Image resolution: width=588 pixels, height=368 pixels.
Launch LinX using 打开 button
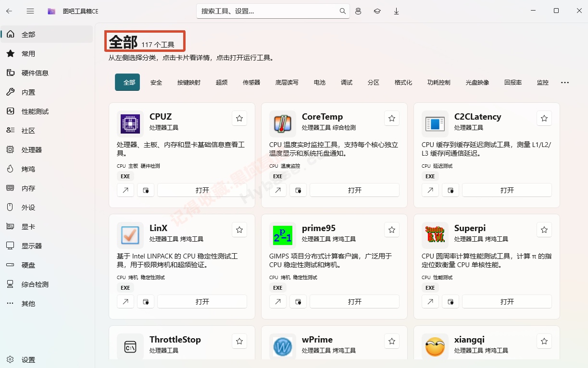click(202, 302)
